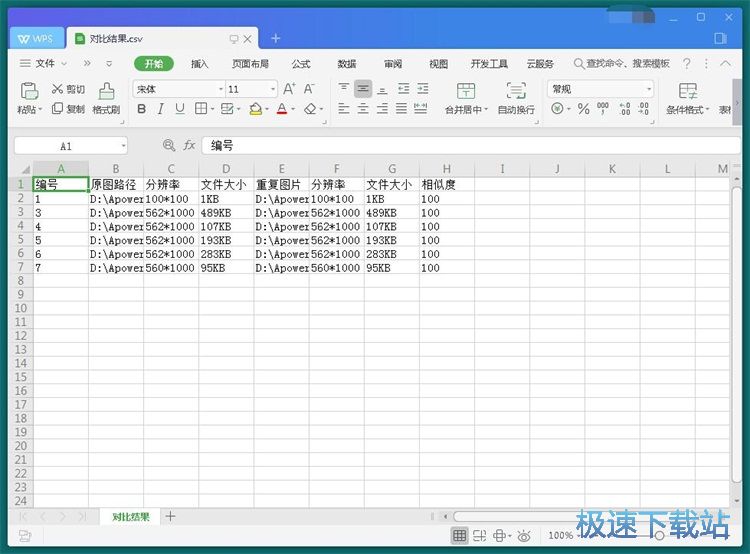This screenshot has width=750, height=554.
Task: Click the red font color icon
Action: tap(282, 109)
